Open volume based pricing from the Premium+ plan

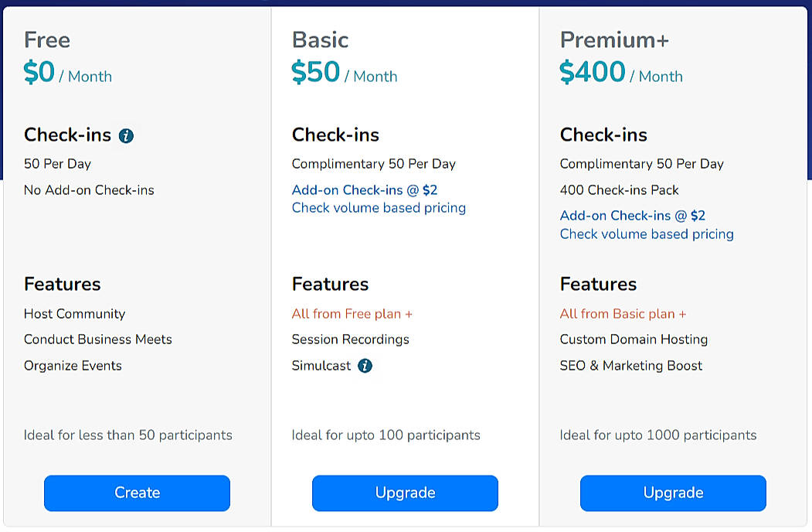click(647, 234)
